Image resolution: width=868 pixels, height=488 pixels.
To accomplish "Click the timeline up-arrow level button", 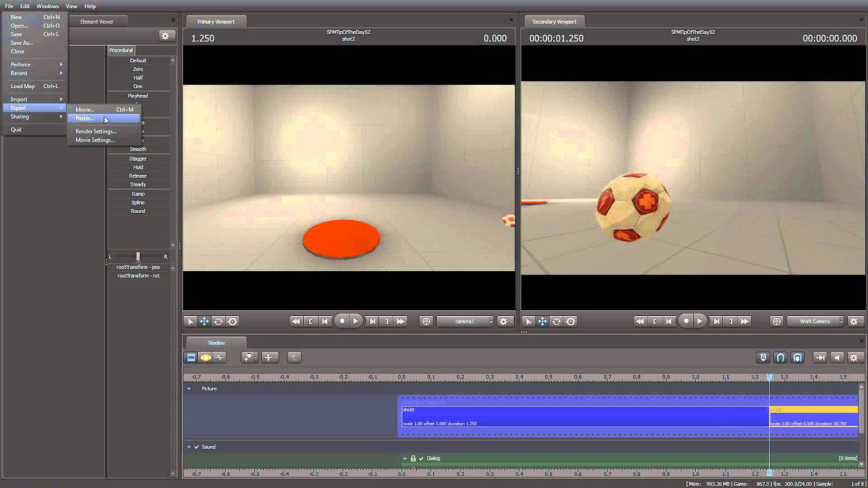I will [x=294, y=357].
